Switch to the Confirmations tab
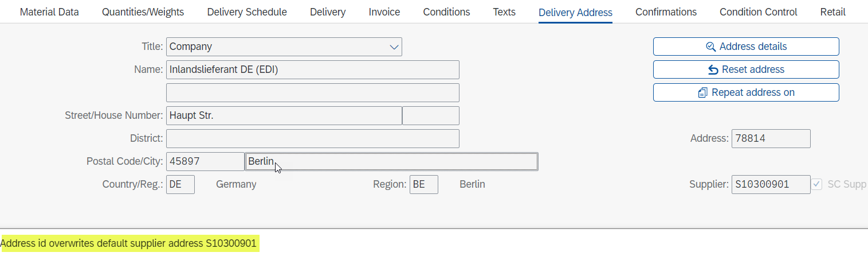This screenshot has height=256, width=868. click(666, 12)
